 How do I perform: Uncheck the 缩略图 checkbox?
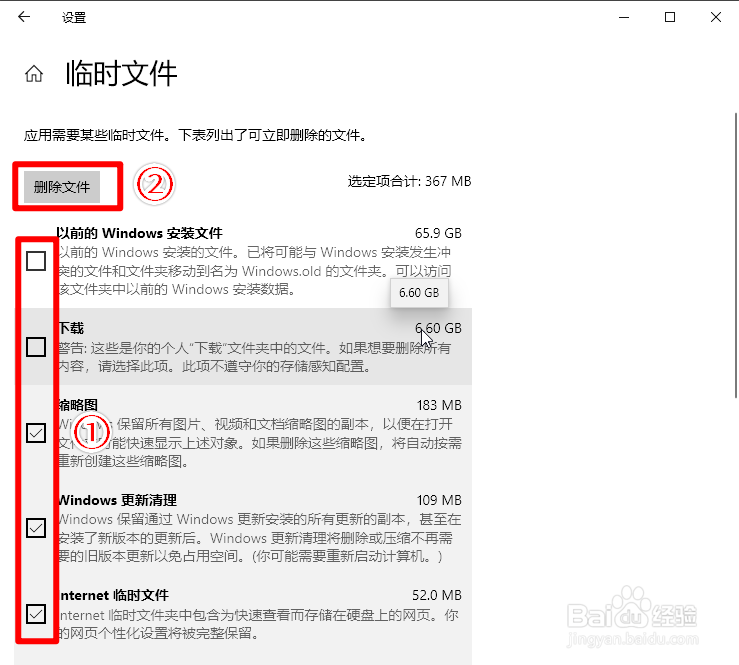pos(36,433)
